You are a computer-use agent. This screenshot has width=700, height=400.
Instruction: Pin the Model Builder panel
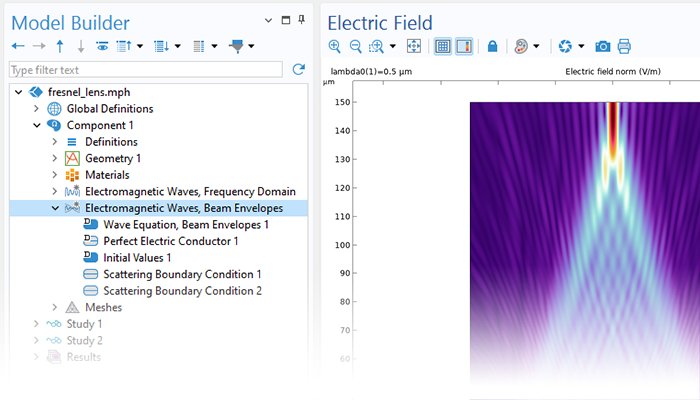302,20
